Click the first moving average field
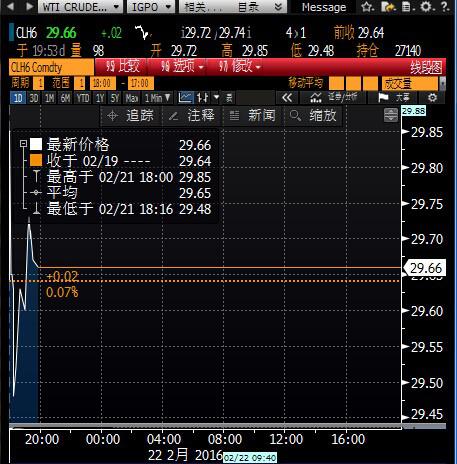Image resolution: width=457 pixels, height=464 pixels. click(x=336, y=83)
